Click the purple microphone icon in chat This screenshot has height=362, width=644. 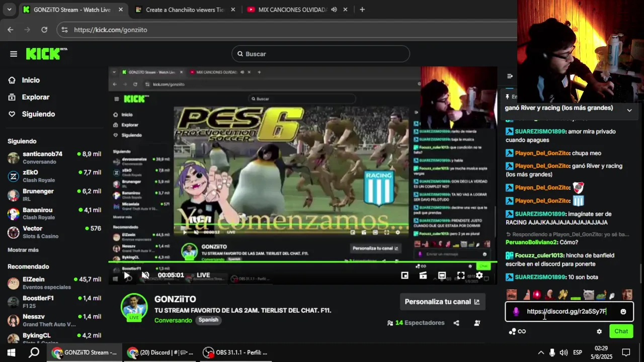[516, 312]
